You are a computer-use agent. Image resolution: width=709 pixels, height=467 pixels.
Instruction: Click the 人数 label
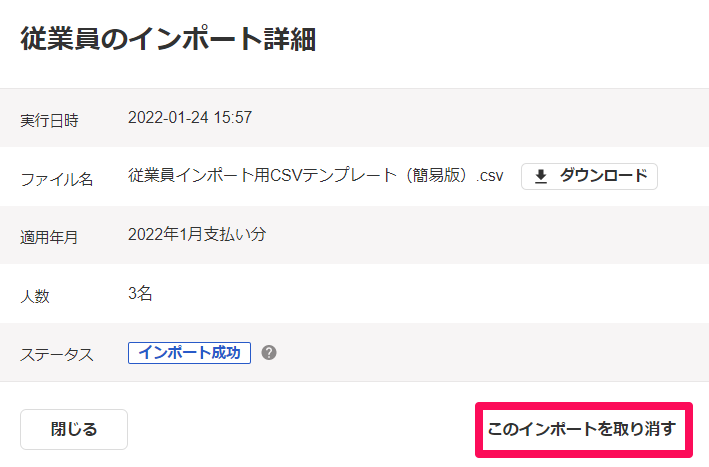35,296
